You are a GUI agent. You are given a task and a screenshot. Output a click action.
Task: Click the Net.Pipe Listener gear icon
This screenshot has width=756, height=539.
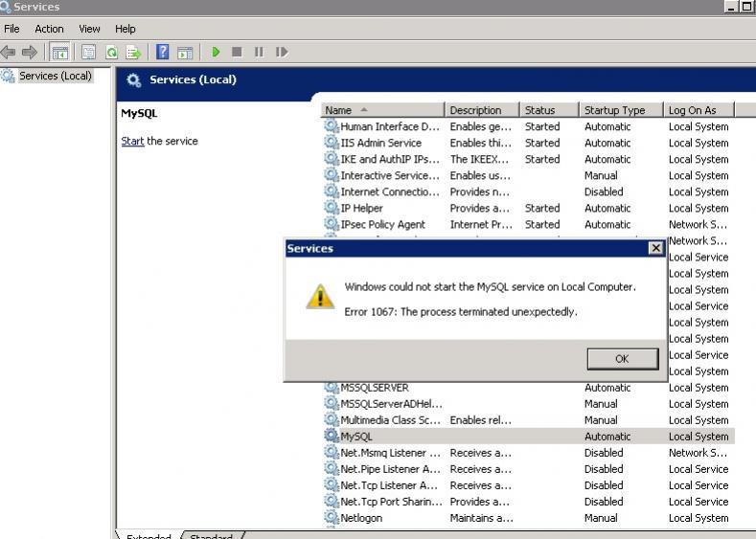(331, 469)
